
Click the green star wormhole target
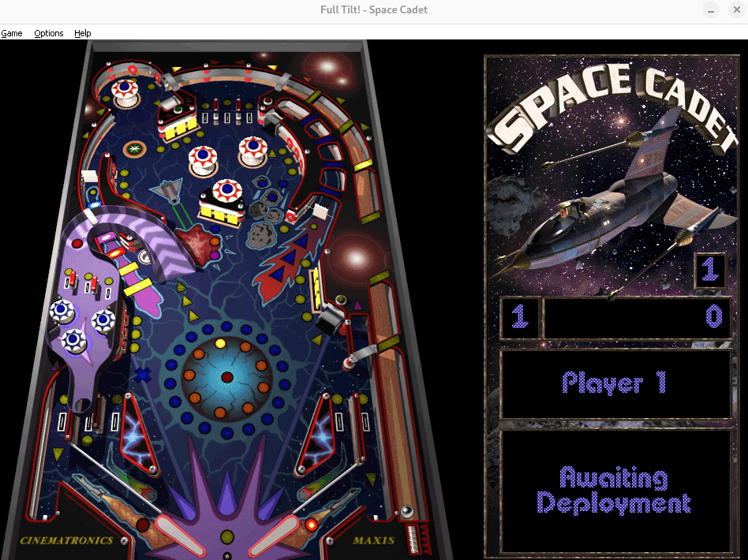click(134, 149)
